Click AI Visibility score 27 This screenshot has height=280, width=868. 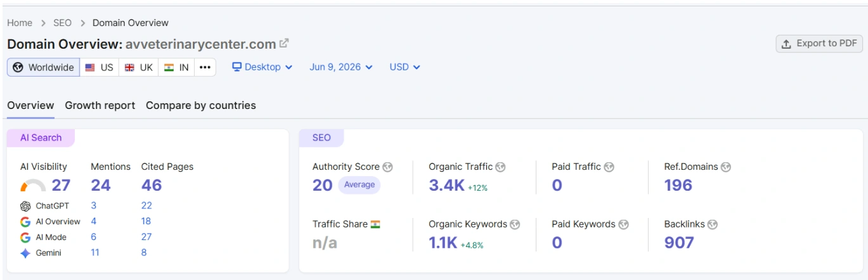point(61,186)
